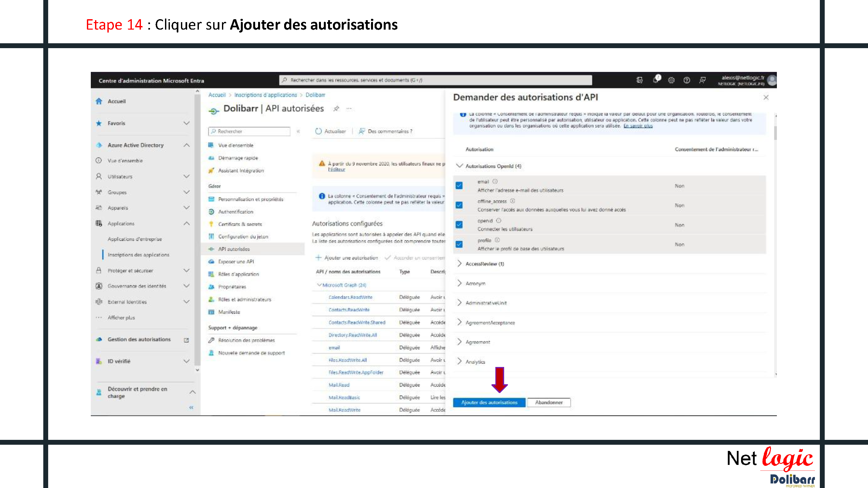Select Exposer une API menu item
Viewport: 868px width, 488px height.
pos(236,261)
